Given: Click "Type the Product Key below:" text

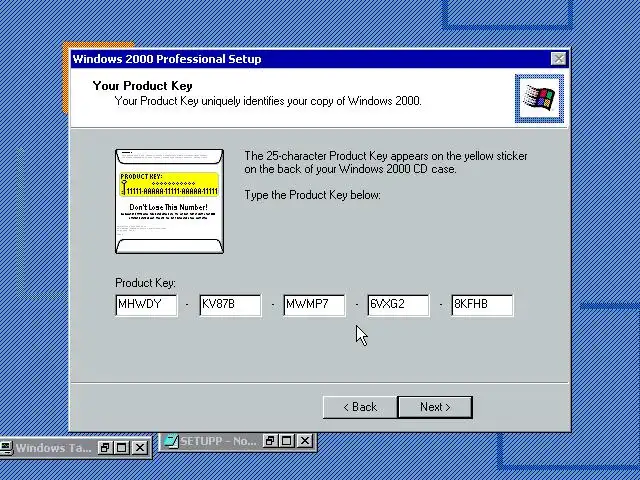Looking at the screenshot, I should [x=312, y=195].
